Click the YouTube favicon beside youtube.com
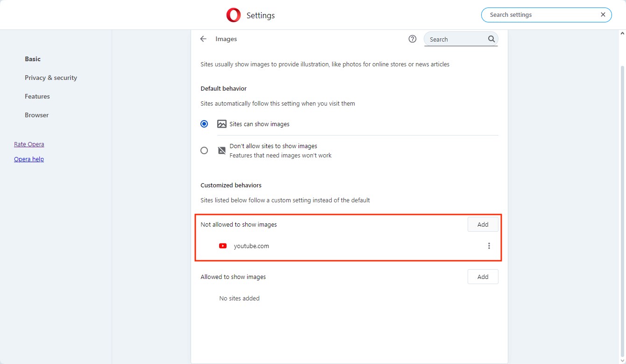The image size is (626, 364). (x=223, y=245)
